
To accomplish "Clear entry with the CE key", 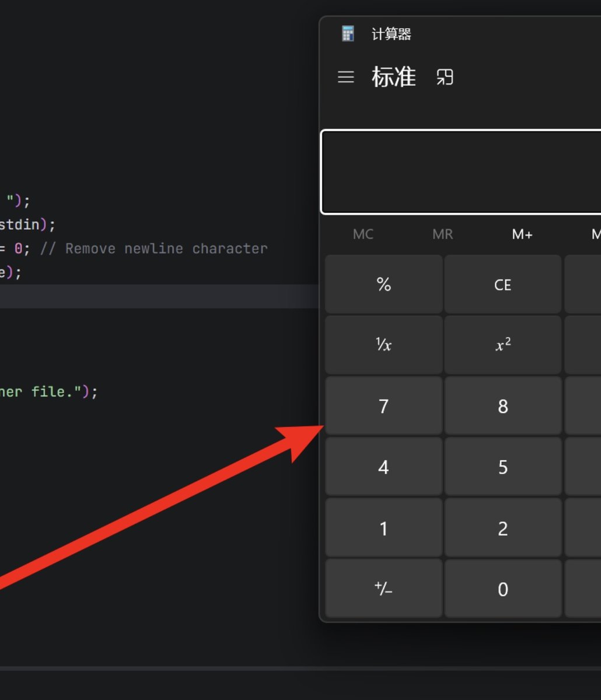I will pyautogui.click(x=503, y=285).
